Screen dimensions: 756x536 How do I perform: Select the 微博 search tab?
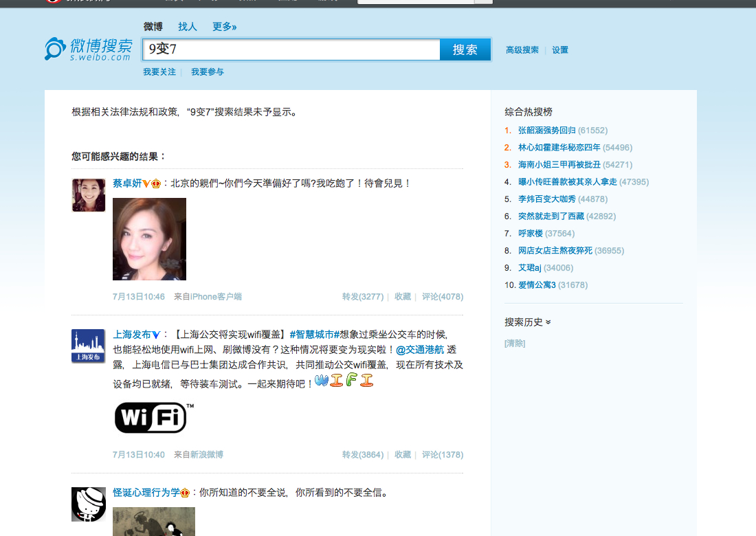click(x=153, y=27)
